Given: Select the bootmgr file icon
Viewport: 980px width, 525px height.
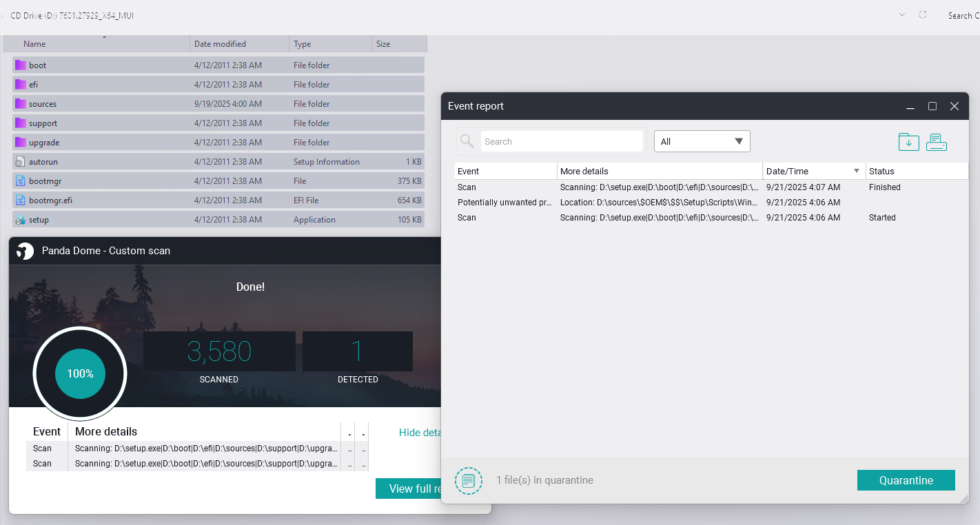Looking at the screenshot, I should pyautogui.click(x=20, y=181).
